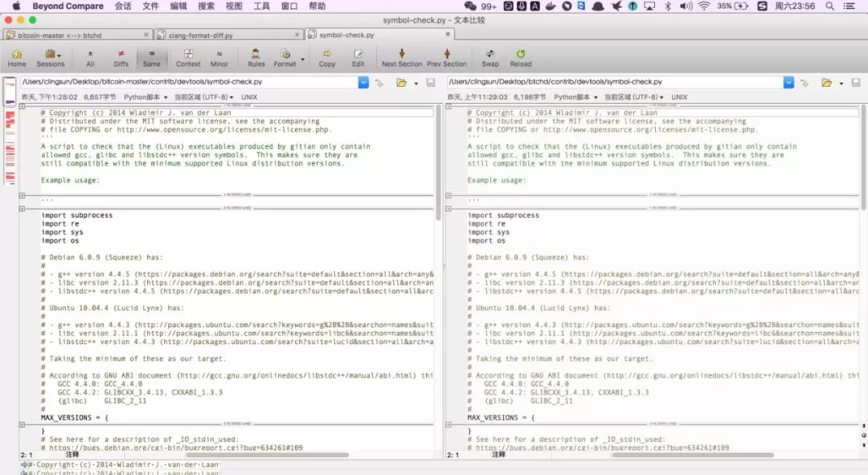Toggle the Same lines filter
Screen dimensions: 868x475
coord(151,58)
